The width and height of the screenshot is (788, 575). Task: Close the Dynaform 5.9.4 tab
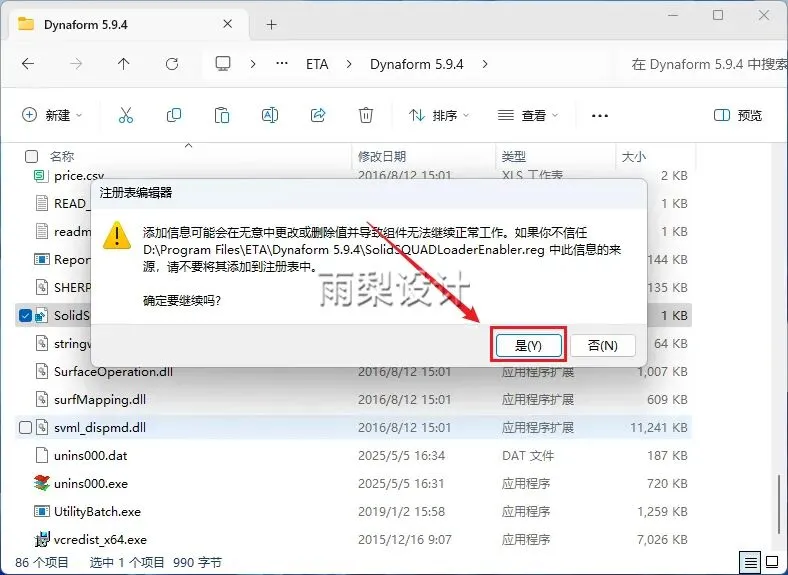[228, 24]
